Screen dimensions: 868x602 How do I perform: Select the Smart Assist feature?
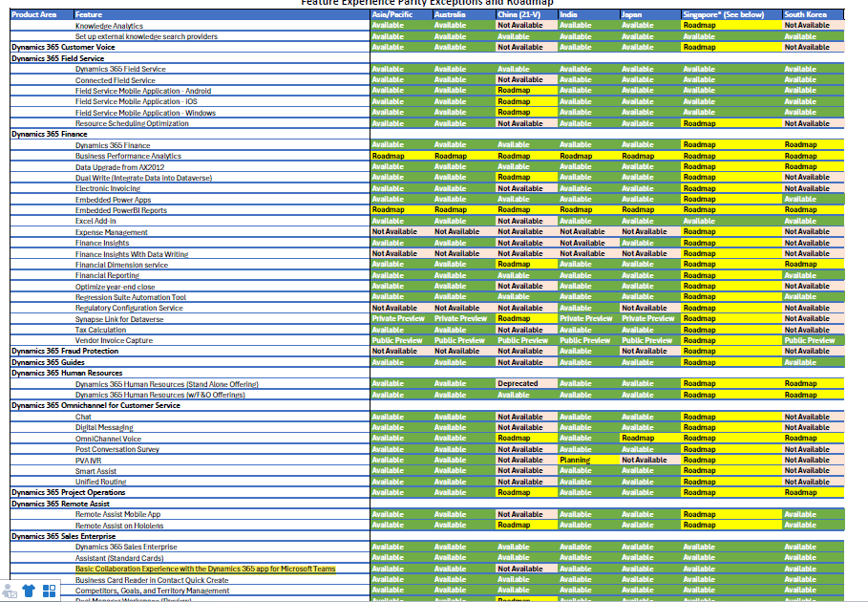click(95, 471)
